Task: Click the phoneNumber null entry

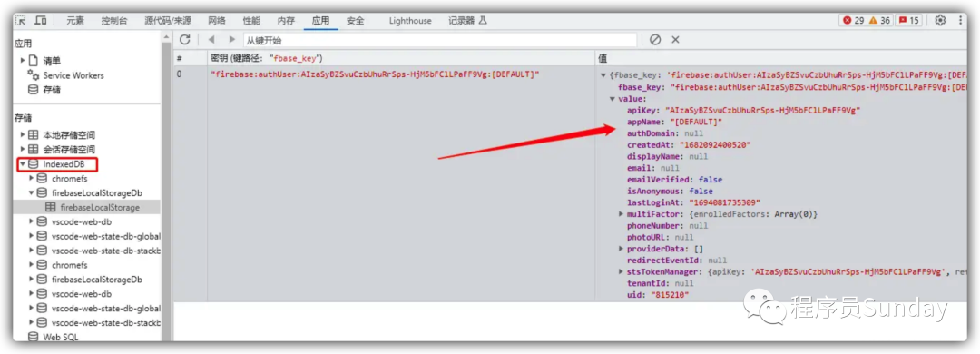Action: coord(667,225)
